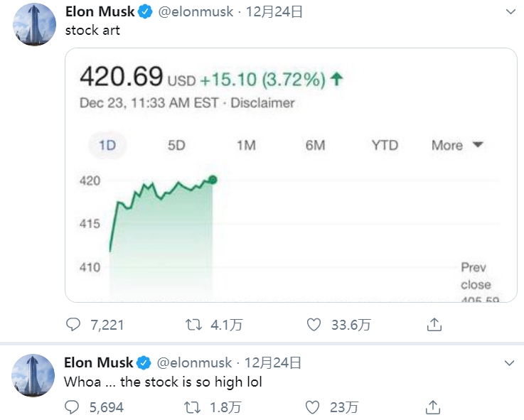Expand the More time range dropdown
524x420 pixels.
(457, 146)
